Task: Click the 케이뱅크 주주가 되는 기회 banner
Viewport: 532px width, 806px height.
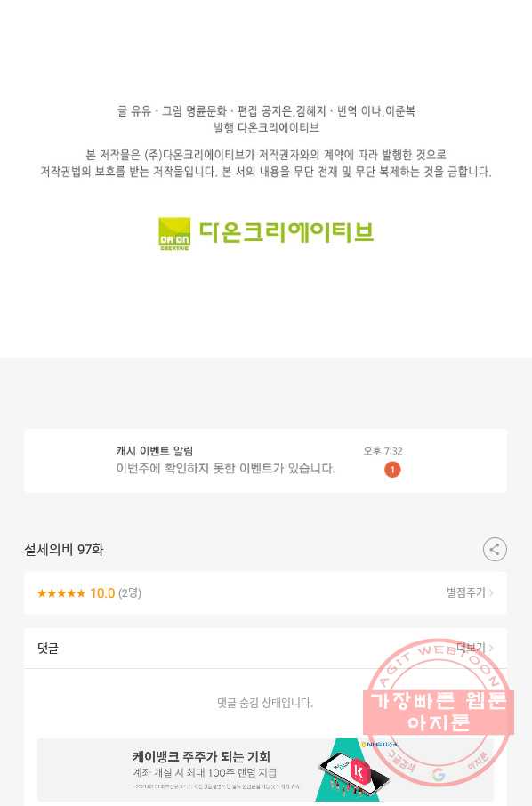Action: click(265, 770)
